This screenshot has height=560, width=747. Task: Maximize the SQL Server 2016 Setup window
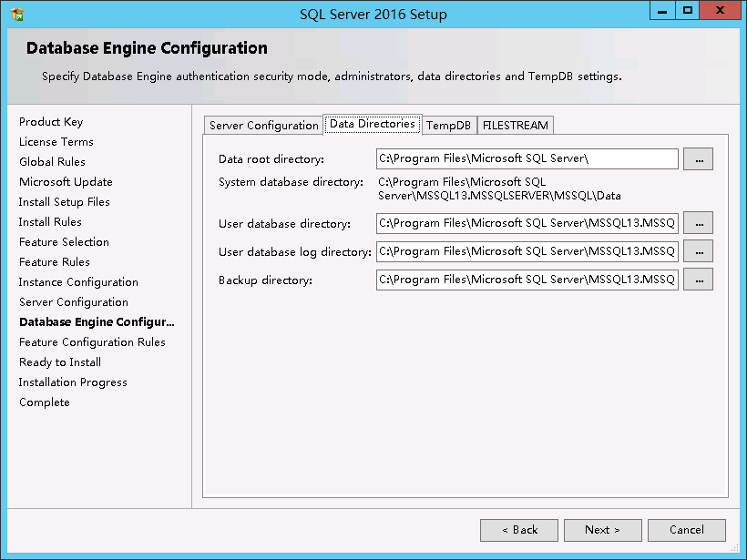tap(688, 11)
